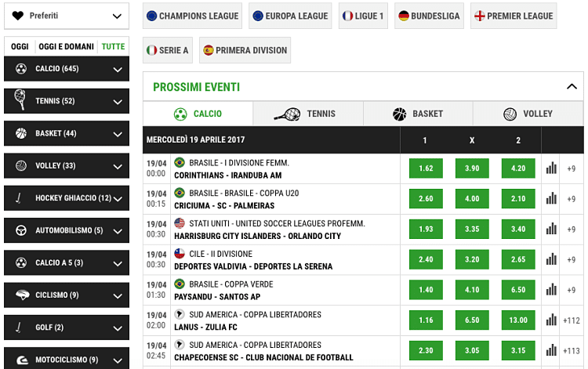Switch to the Basket events tab

(x=418, y=114)
